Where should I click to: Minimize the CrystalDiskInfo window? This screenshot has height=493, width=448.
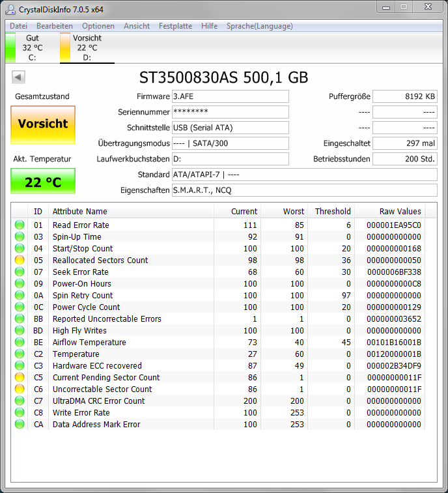click(386, 7)
